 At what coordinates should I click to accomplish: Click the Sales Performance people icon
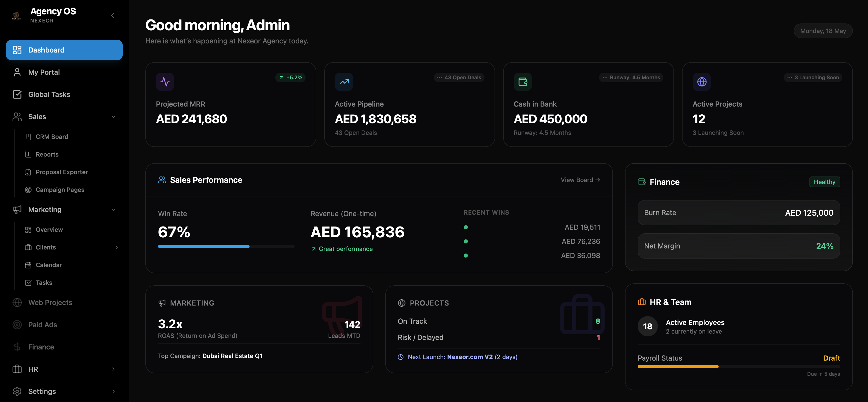point(162,180)
